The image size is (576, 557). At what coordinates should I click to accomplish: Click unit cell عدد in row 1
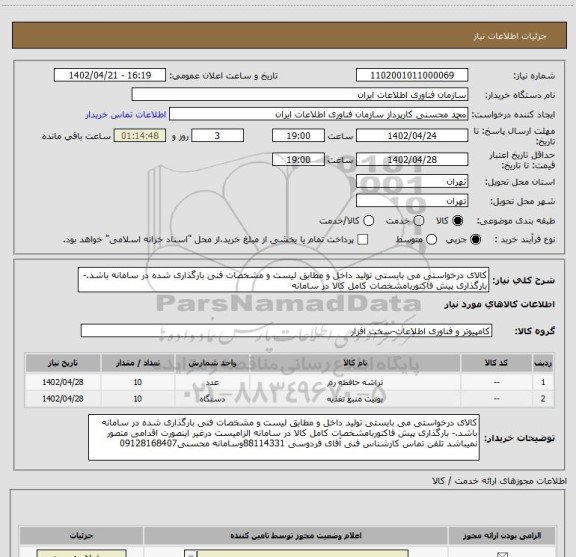pos(212,382)
